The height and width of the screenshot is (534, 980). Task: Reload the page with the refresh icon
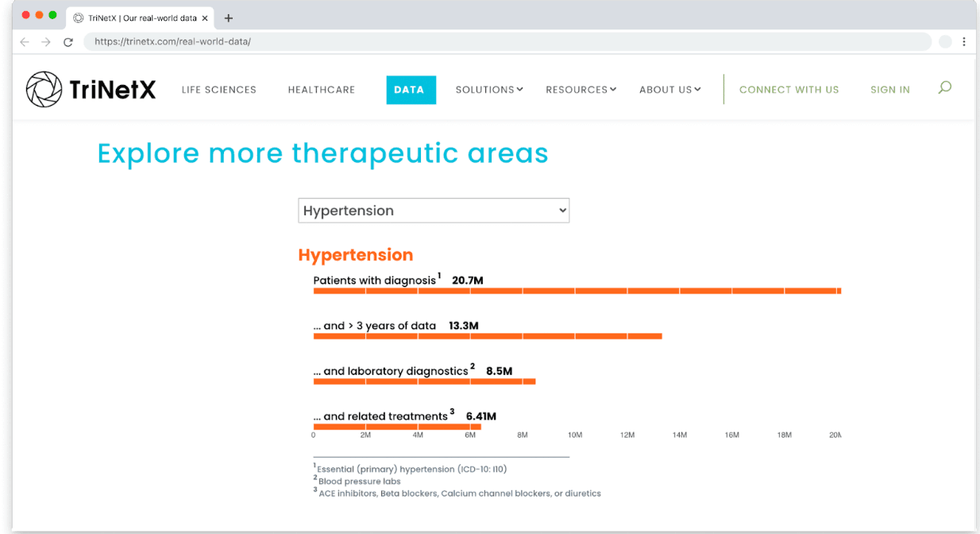pyautogui.click(x=68, y=41)
